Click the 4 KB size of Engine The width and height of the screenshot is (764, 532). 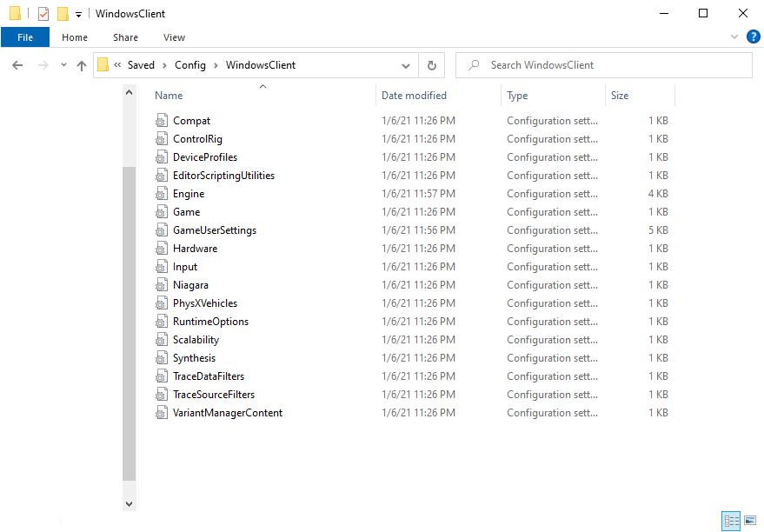[x=658, y=193]
